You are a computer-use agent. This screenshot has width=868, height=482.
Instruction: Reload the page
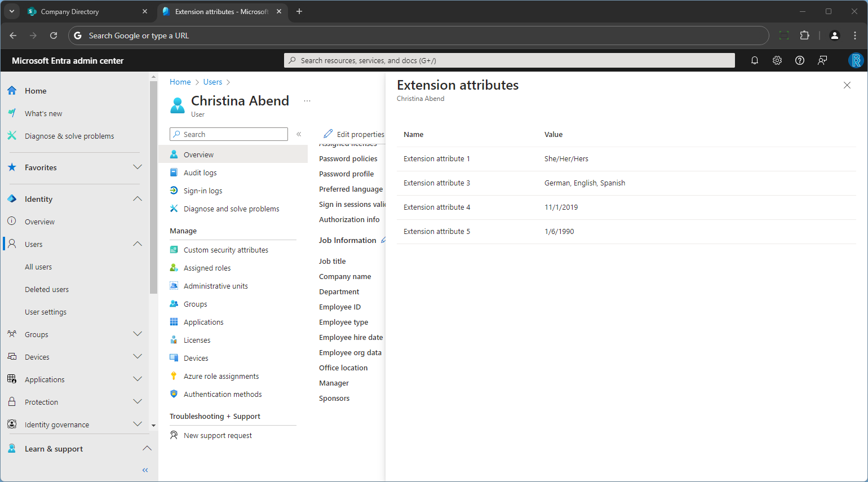click(54, 36)
